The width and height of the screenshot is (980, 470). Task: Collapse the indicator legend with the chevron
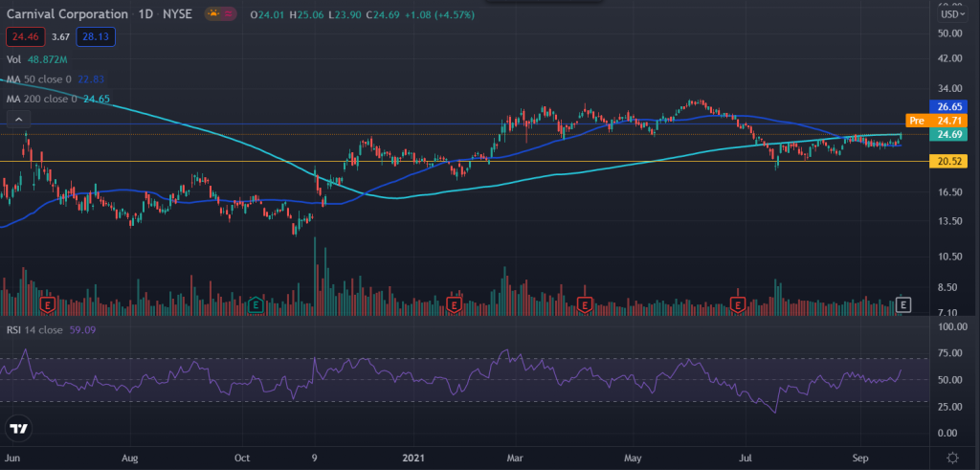click(19, 119)
